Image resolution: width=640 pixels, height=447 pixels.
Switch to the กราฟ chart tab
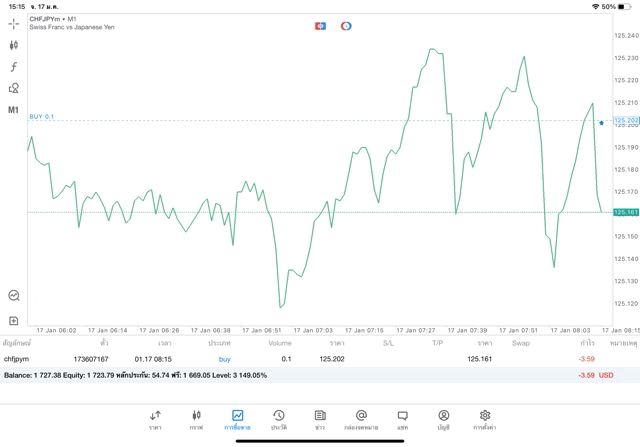[196, 419]
